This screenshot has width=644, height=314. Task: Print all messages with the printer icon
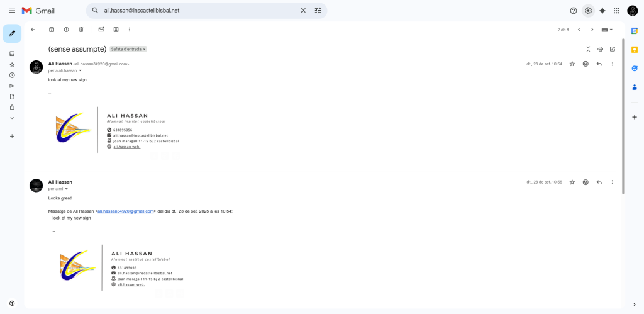(x=600, y=49)
